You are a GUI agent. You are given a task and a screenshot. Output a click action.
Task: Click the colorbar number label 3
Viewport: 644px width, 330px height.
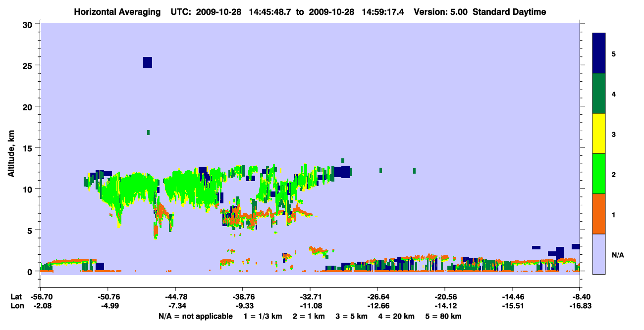614,134
